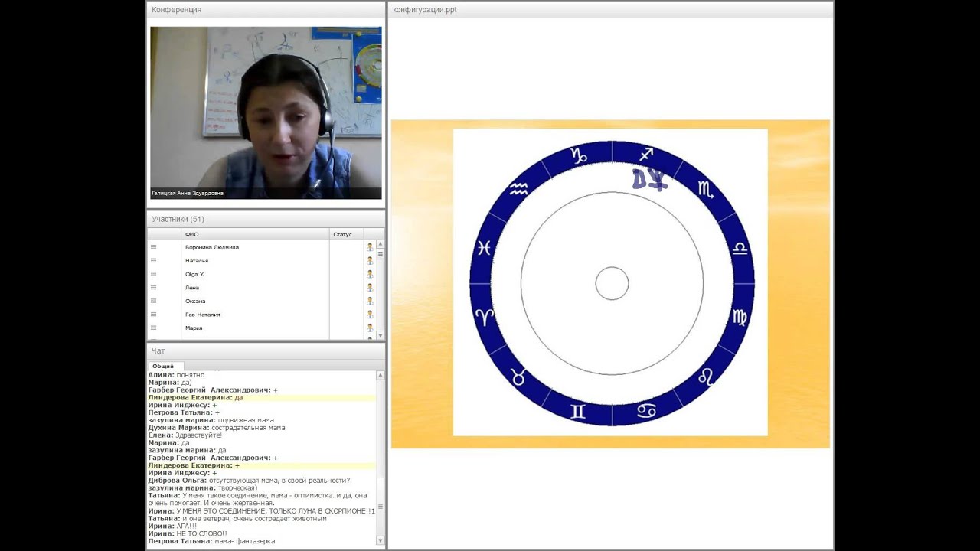
Task: Click the chat scrollbar thumb
Action: tap(381, 507)
